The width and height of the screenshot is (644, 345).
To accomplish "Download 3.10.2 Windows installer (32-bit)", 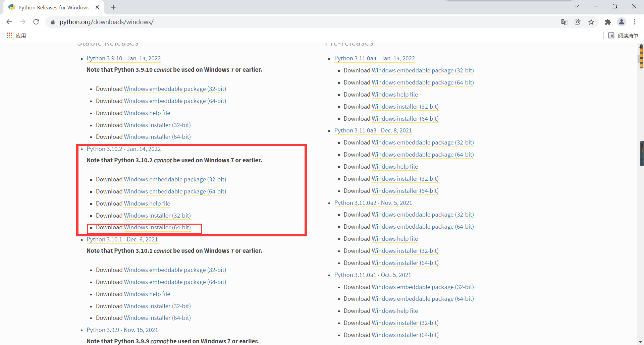I will (x=157, y=216).
